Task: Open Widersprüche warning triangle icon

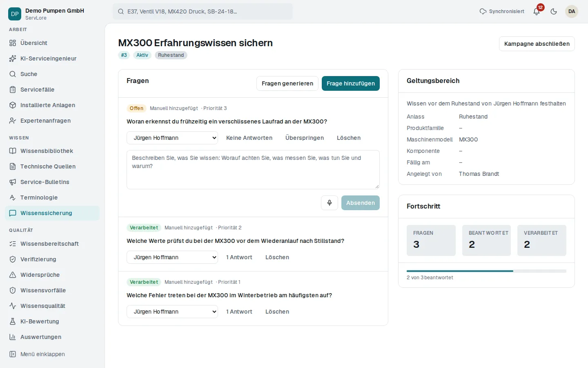Action: [x=13, y=275]
